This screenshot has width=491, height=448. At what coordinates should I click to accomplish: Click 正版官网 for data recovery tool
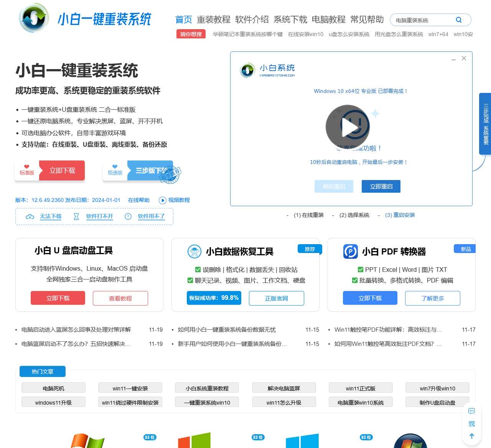[x=277, y=298]
